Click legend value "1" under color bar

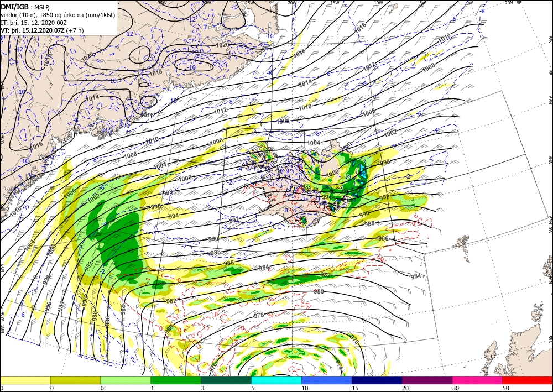153,388
